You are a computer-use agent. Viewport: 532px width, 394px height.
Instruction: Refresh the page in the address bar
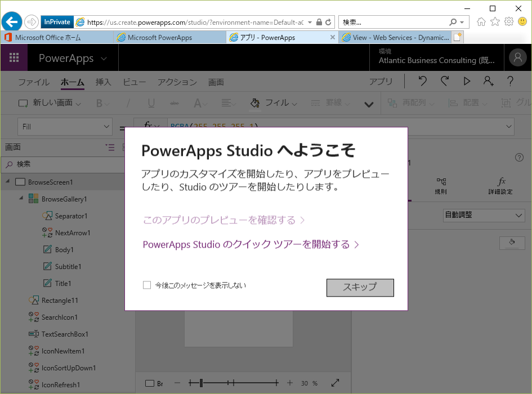(x=328, y=23)
